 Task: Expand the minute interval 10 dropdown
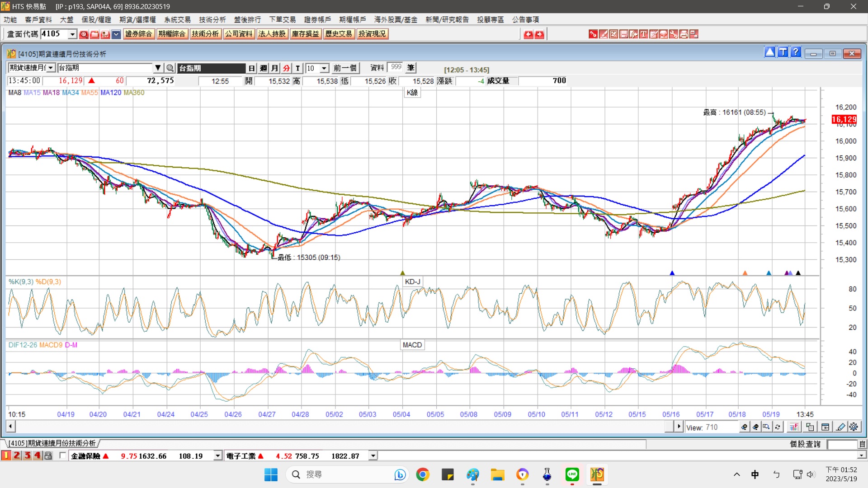[324, 68]
